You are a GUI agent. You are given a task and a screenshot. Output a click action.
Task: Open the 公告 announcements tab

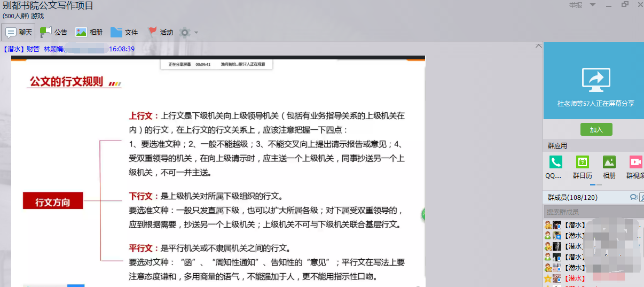[54, 32]
